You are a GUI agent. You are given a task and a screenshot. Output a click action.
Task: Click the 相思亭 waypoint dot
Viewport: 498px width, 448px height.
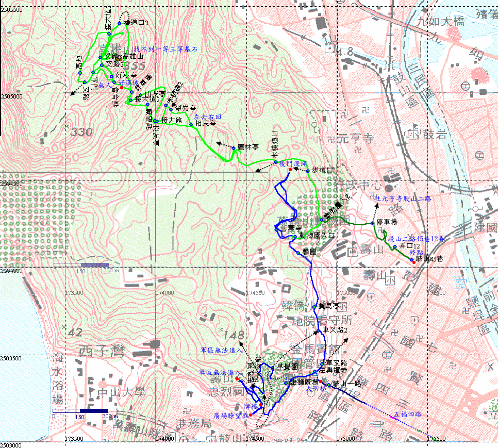click(x=191, y=124)
